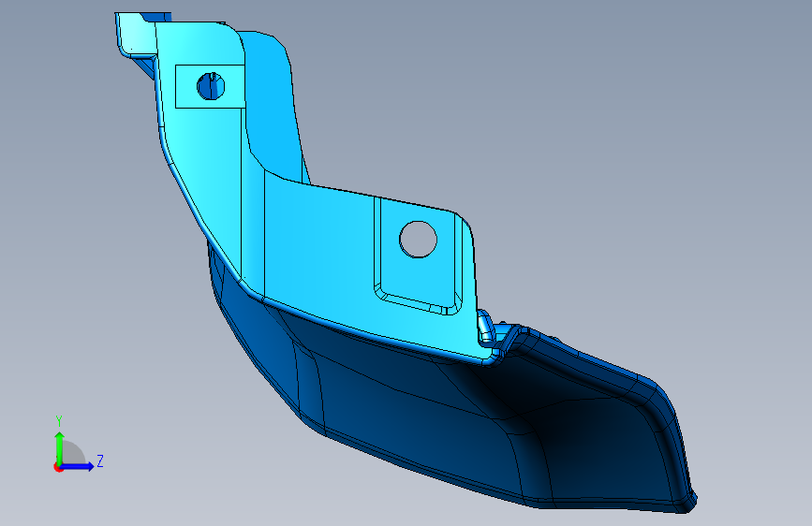Image resolution: width=812 pixels, height=526 pixels.
Task: Select the keyed slotted hole near the top
Action: tap(211, 86)
